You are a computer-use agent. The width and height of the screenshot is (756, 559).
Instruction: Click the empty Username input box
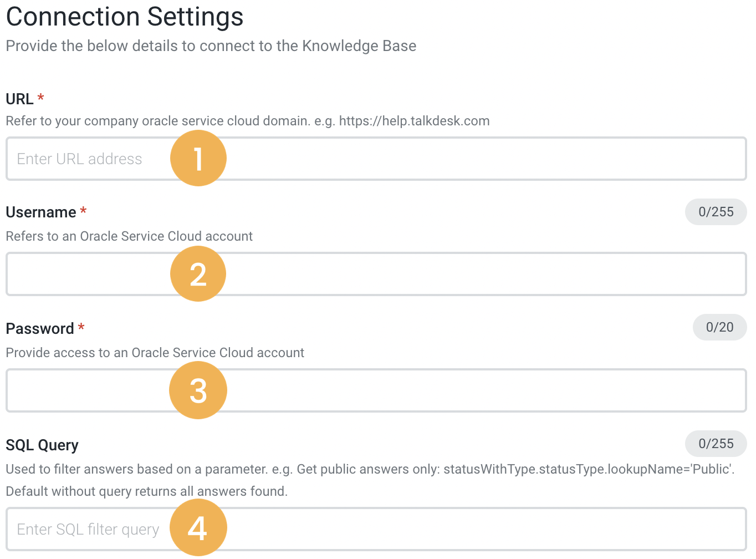point(388,274)
